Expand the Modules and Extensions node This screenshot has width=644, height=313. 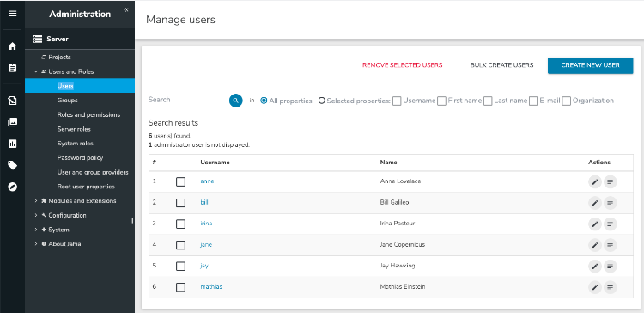tap(36, 200)
